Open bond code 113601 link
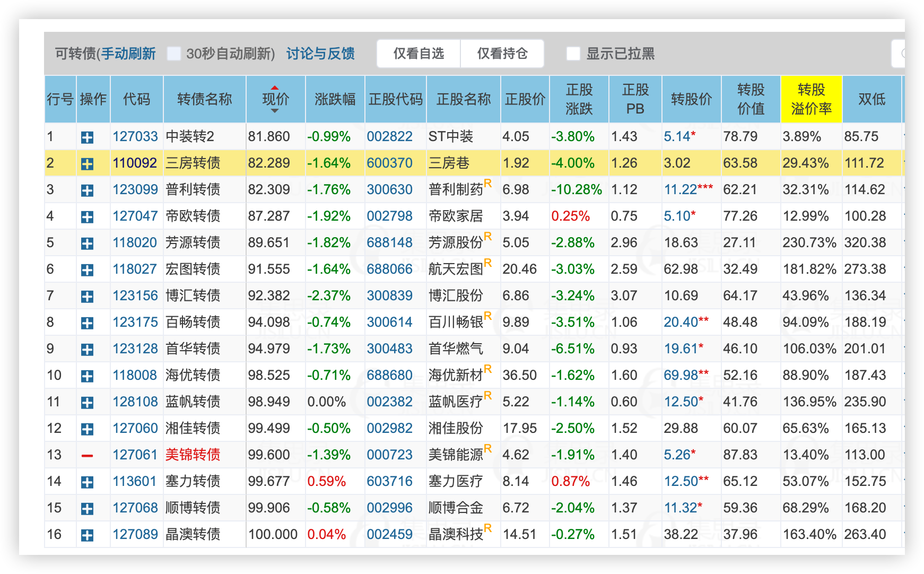The height and width of the screenshot is (574, 924). coord(135,481)
